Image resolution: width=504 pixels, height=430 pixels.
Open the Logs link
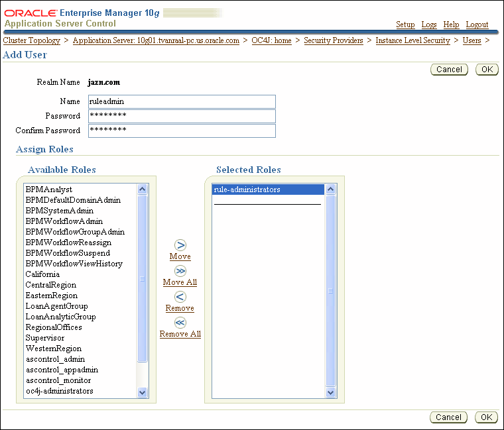pos(429,25)
